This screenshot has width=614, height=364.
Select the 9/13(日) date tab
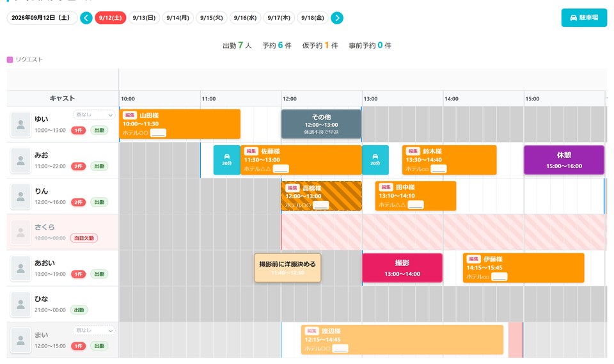coord(144,18)
